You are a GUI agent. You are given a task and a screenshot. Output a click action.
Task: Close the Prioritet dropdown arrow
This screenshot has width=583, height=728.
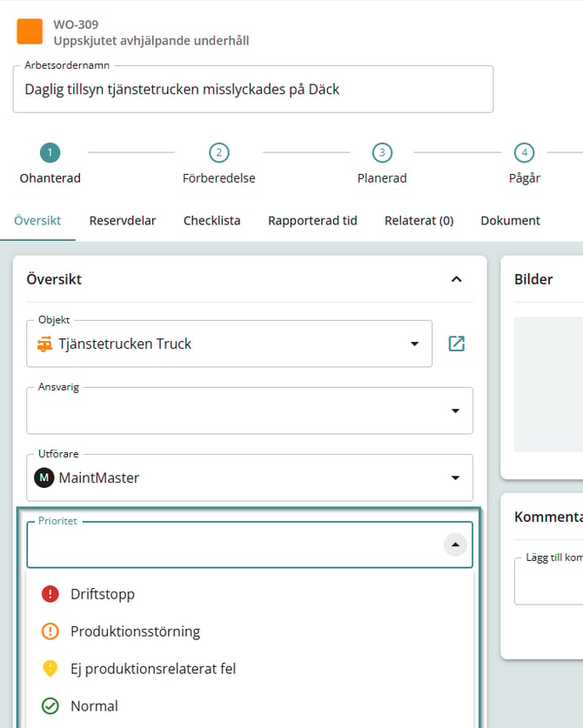(455, 544)
